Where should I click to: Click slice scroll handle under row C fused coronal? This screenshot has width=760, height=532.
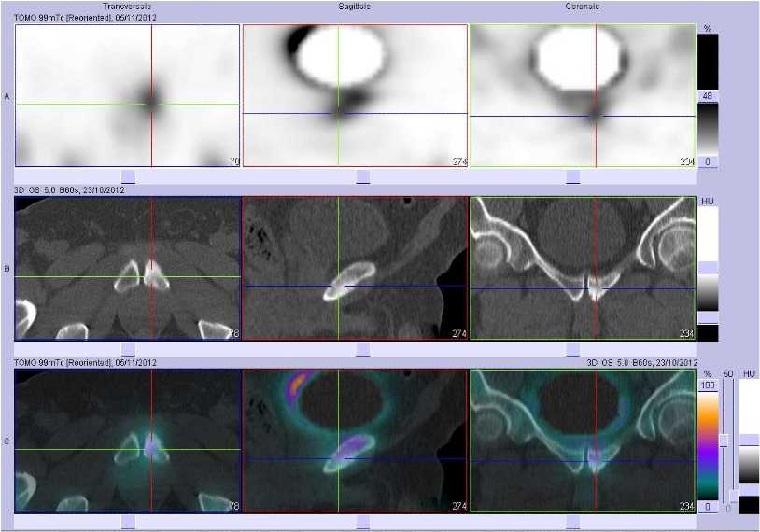pos(573,523)
